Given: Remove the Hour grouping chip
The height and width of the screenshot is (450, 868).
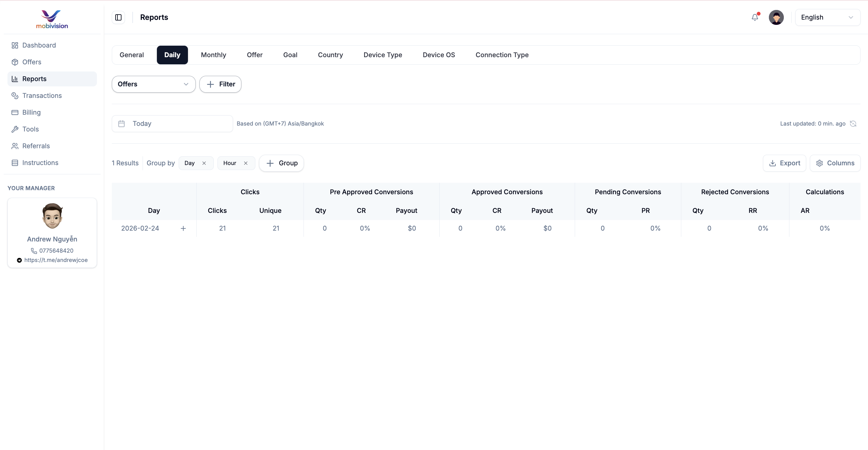Looking at the screenshot, I should tap(246, 163).
